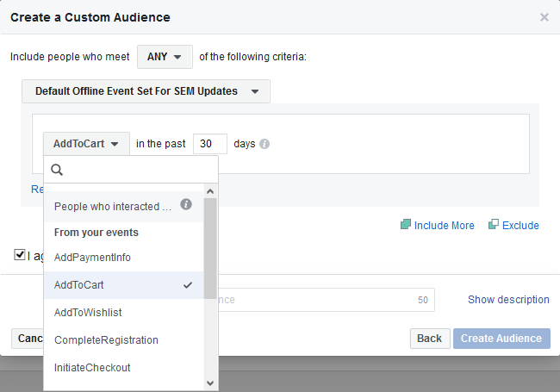560x392 pixels.
Task: Collapse the AddToCart event dropdown
Action: pos(86,144)
